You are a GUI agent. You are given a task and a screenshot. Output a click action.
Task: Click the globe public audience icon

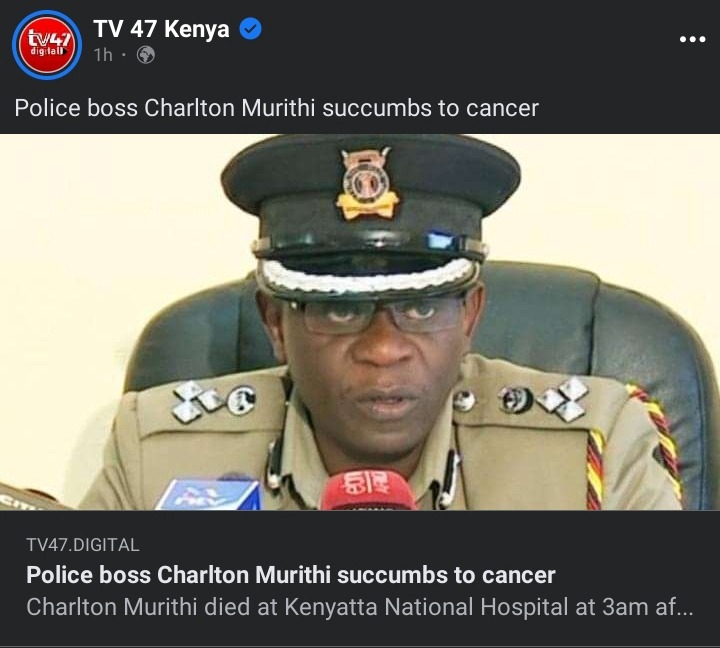tap(146, 55)
